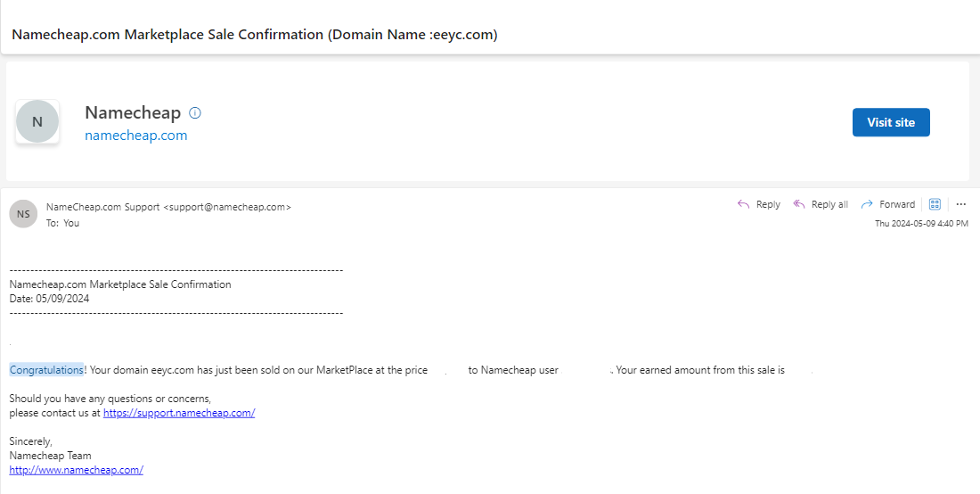Image resolution: width=980 pixels, height=494 pixels.
Task: Click the N Namecheap brand avatar
Action: (x=37, y=121)
